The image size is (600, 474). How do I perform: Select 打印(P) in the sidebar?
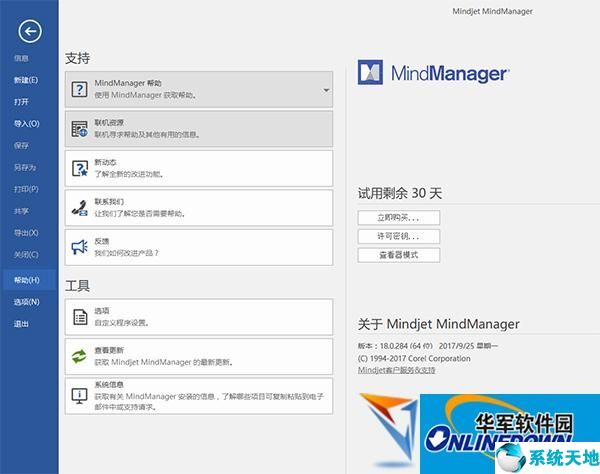[26, 189]
